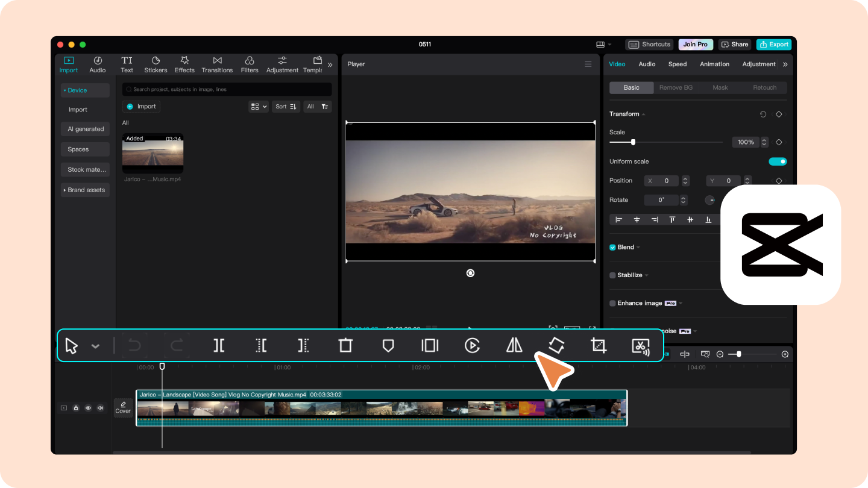
Task: Select the Rotate tool
Action: click(x=555, y=345)
